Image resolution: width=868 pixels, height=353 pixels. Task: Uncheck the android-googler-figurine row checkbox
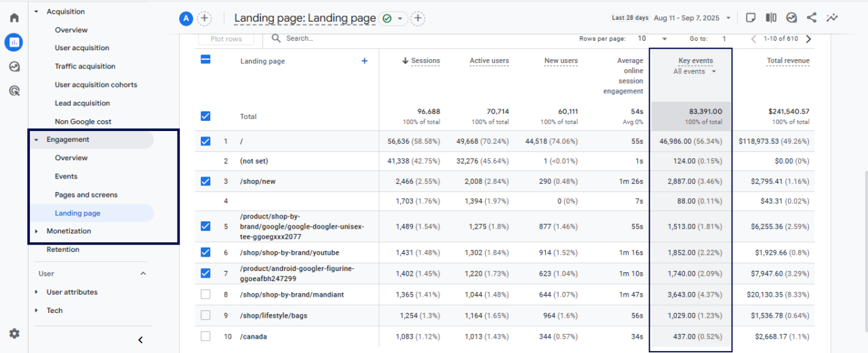205,274
